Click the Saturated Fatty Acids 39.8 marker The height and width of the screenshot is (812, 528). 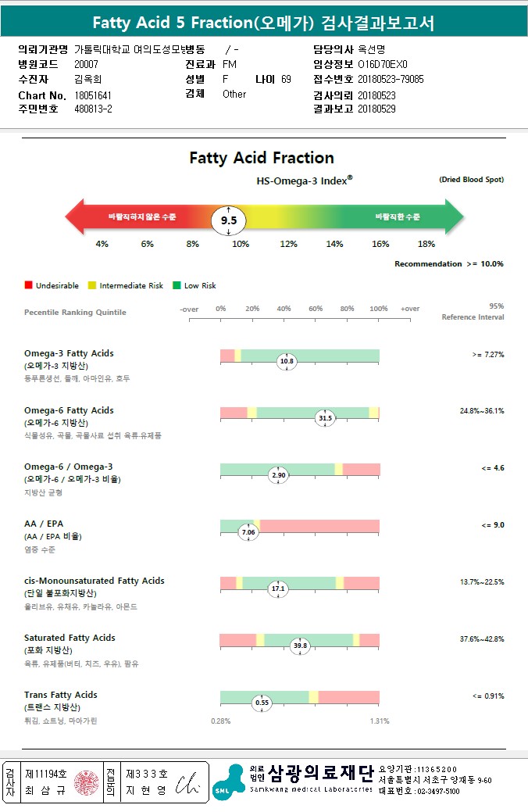point(300,646)
